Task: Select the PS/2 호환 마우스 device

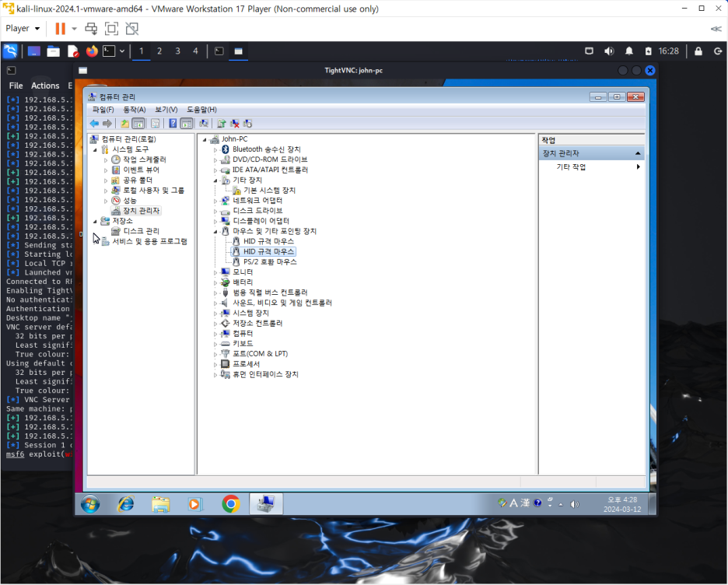Action: coord(270,261)
